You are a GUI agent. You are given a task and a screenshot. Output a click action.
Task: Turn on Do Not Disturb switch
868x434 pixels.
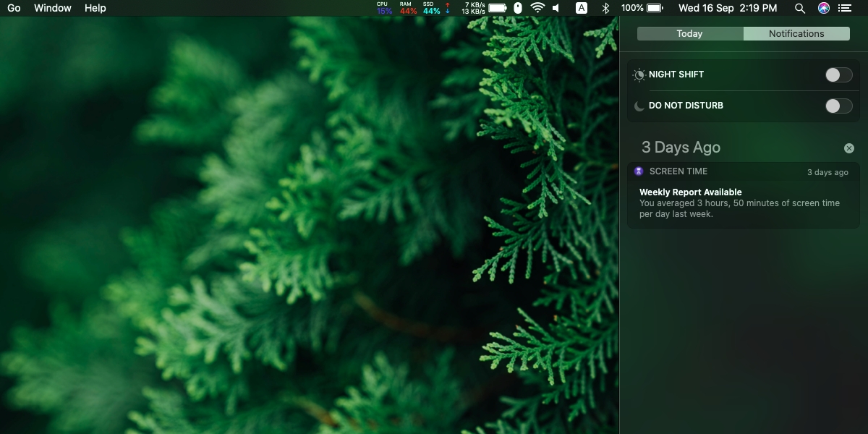[x=839, y=106]
